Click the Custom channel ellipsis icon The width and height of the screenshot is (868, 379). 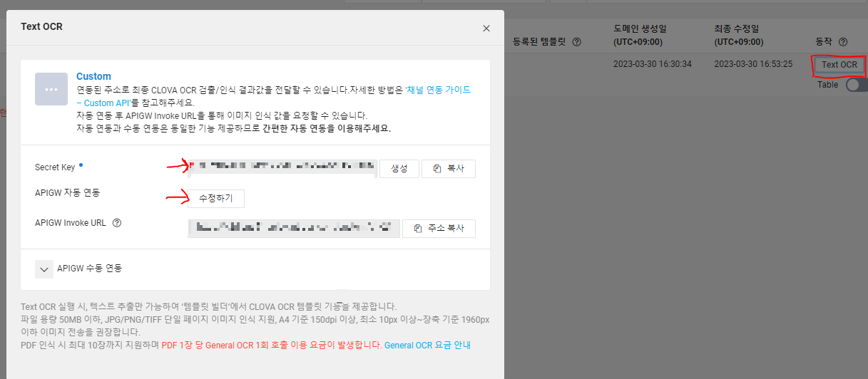51,89
